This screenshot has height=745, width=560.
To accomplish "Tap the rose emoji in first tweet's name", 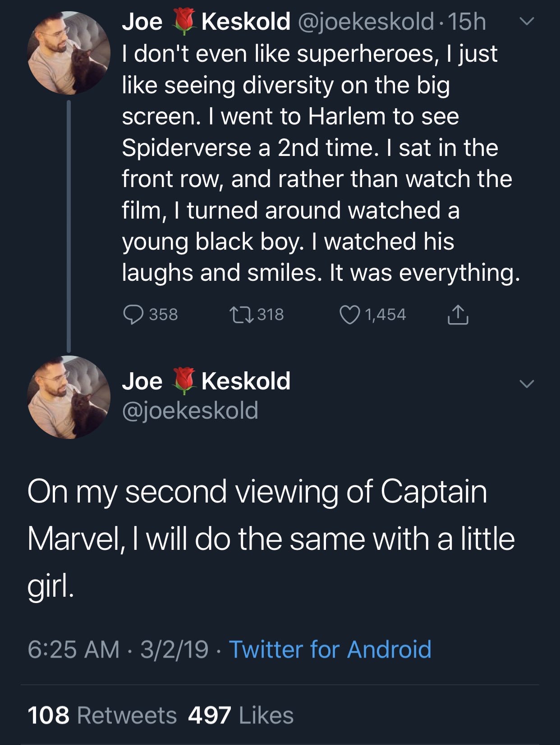I will pyautogui.click(x=183, y=22).
